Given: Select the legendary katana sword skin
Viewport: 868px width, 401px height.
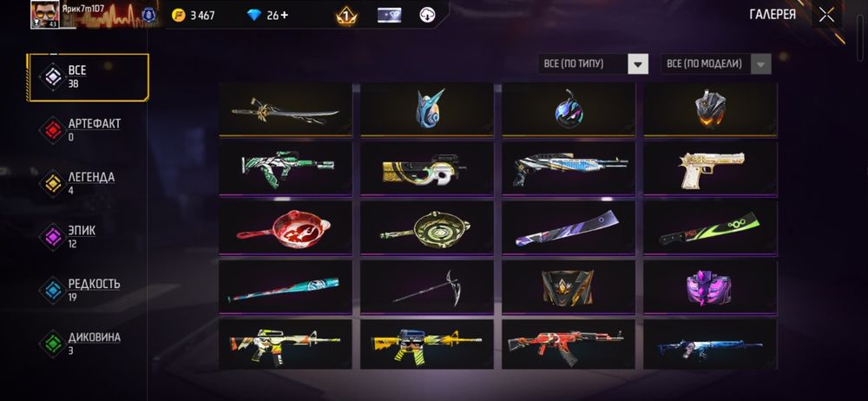Looking at the screenshot, I should click(286, 109).
